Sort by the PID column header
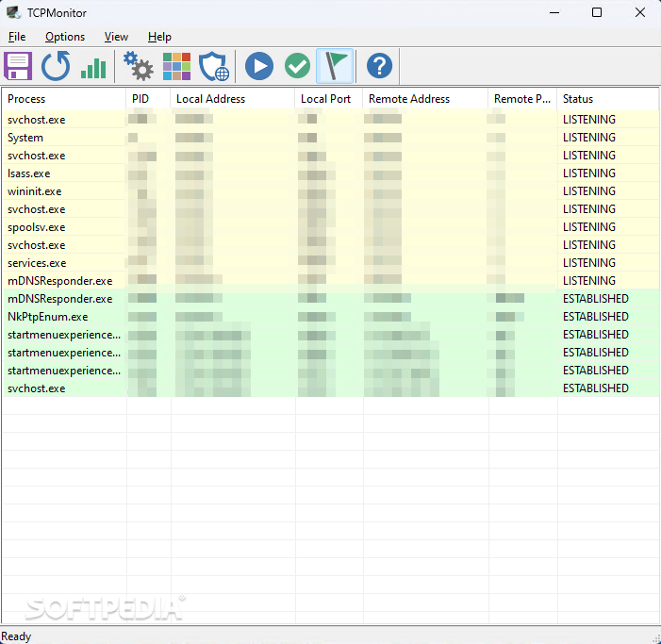Image resolution: width=661 pixels, height=644 pixels. [148, 99]
